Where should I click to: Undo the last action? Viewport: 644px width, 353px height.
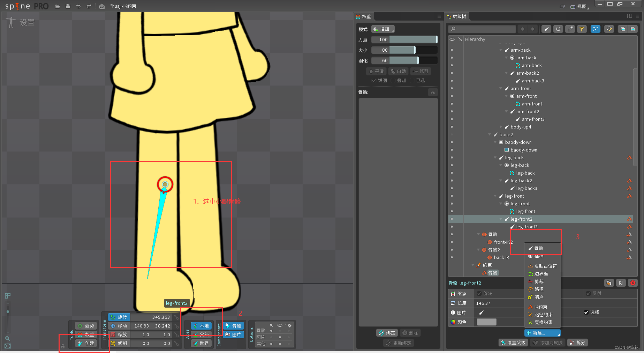tap(78, 6)
